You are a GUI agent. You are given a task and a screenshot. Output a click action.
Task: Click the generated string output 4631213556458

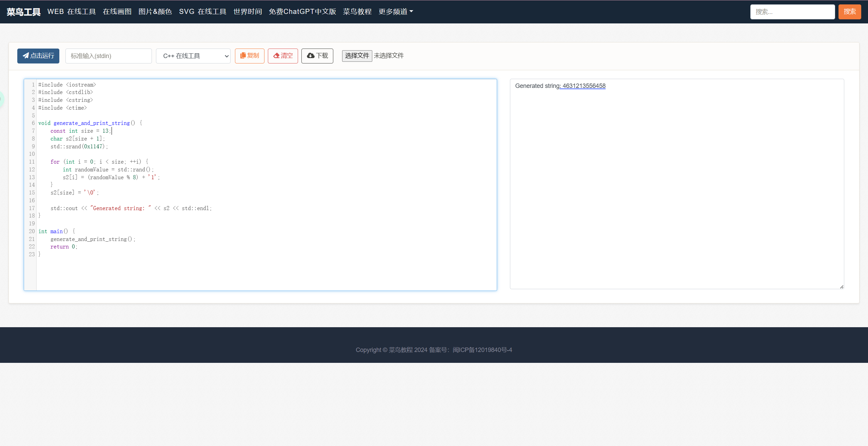(584, 86)
